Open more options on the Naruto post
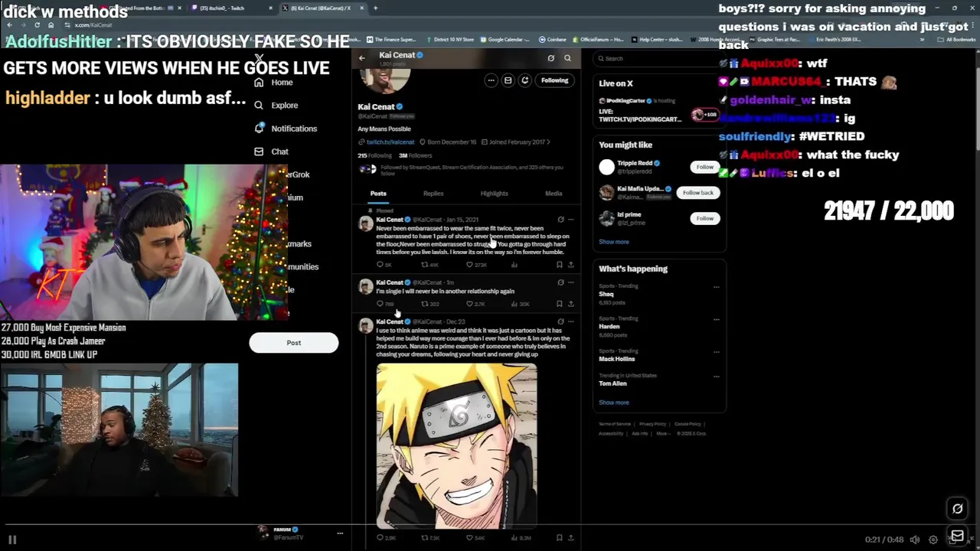The height and width of the screenshot is (551, 980). pos(570,321)
